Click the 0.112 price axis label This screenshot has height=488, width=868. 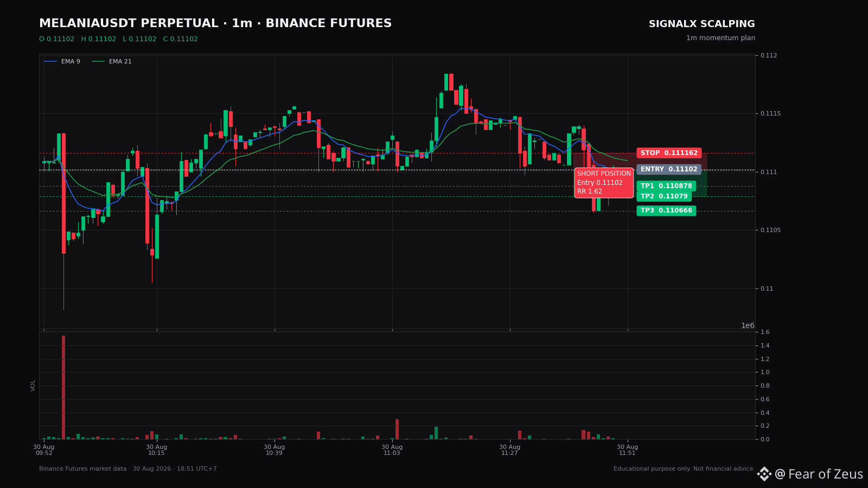pos(769,55)
